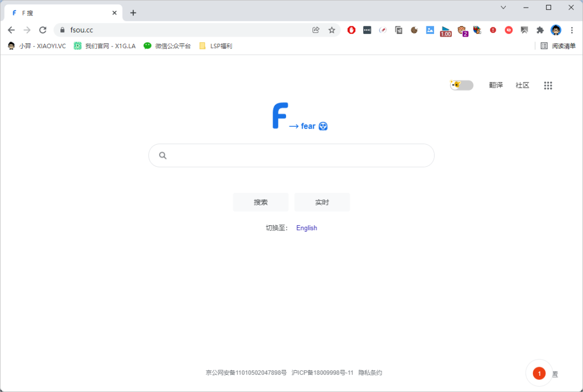Open the Tampermonkey monkey extension with badge 2
The width and height of the screenshot is (583, 392).
(462, 31)
